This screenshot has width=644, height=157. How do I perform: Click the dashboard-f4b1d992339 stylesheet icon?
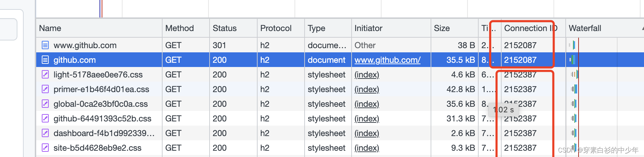click(45, 133)
